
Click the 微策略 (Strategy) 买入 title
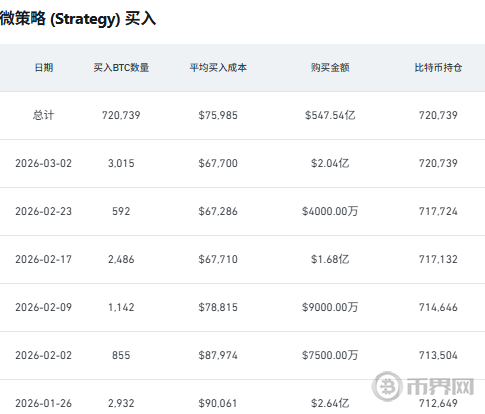(78, 18)
